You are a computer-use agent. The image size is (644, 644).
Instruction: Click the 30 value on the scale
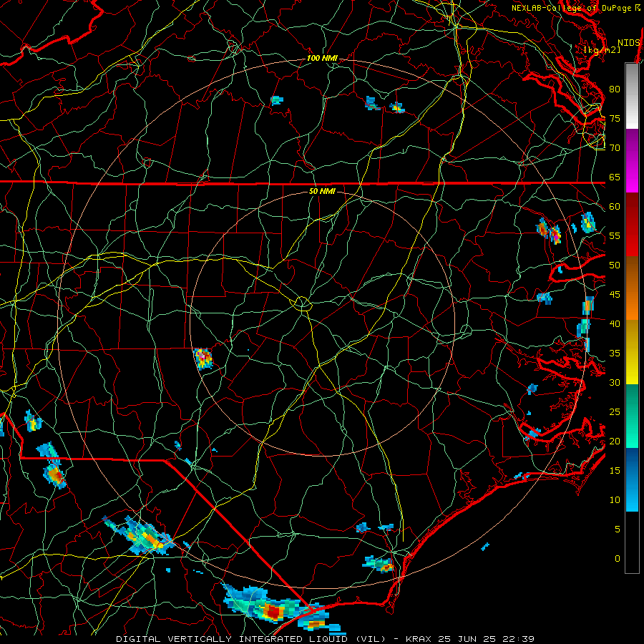coord(615,382)
